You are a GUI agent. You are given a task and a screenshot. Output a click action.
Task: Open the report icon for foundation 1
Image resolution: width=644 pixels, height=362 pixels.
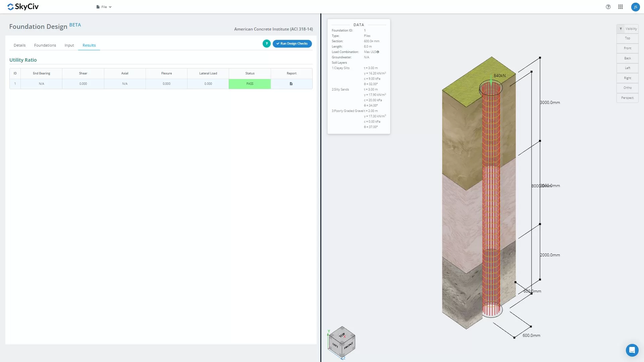pos(291,84)
